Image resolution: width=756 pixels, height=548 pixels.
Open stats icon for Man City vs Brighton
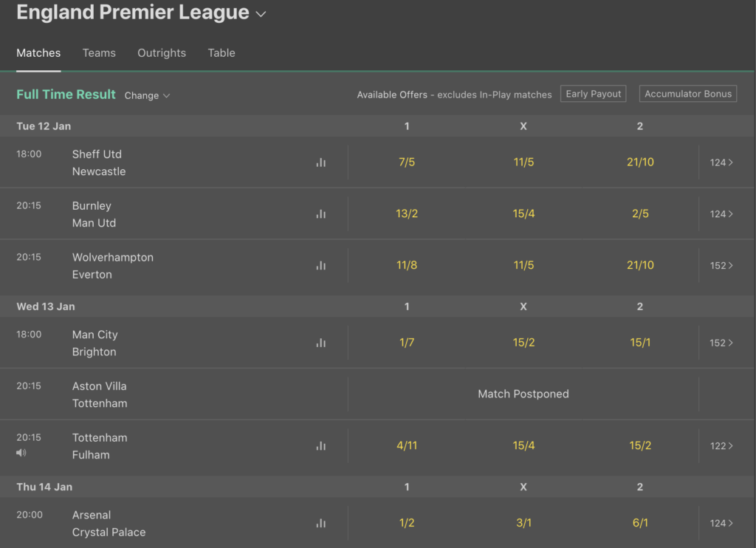point(320,343)
